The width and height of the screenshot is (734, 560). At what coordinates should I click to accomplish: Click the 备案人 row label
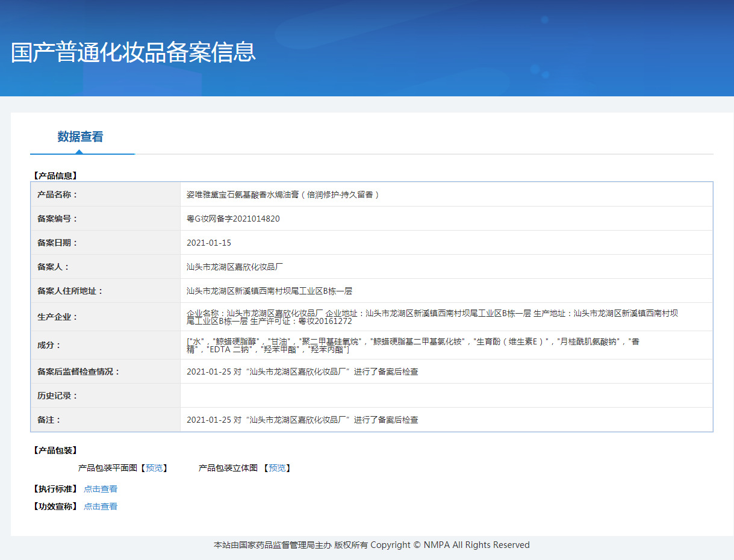(54, 267)
